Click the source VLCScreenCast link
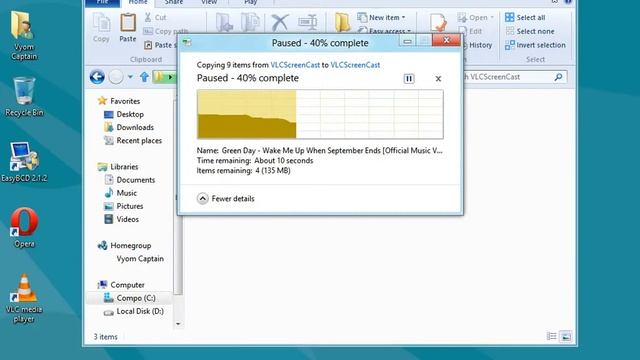This screenshot has height=360, width=640. 295,65
